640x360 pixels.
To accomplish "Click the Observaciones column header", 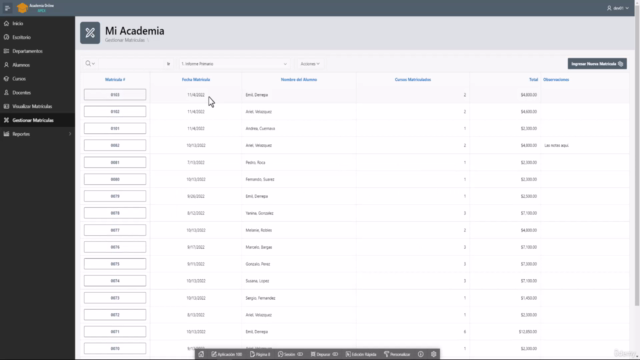I will (556, 80).
